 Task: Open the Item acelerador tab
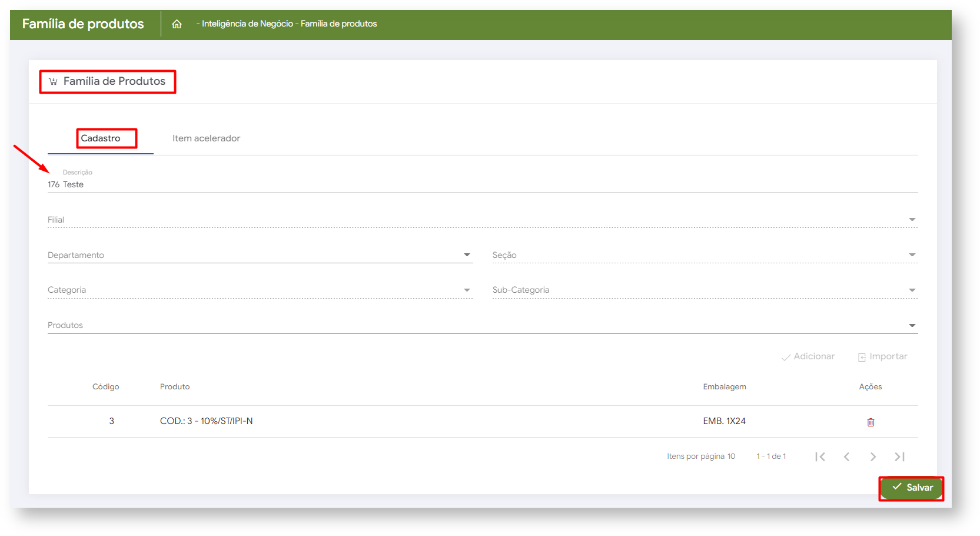coord(206,138)
